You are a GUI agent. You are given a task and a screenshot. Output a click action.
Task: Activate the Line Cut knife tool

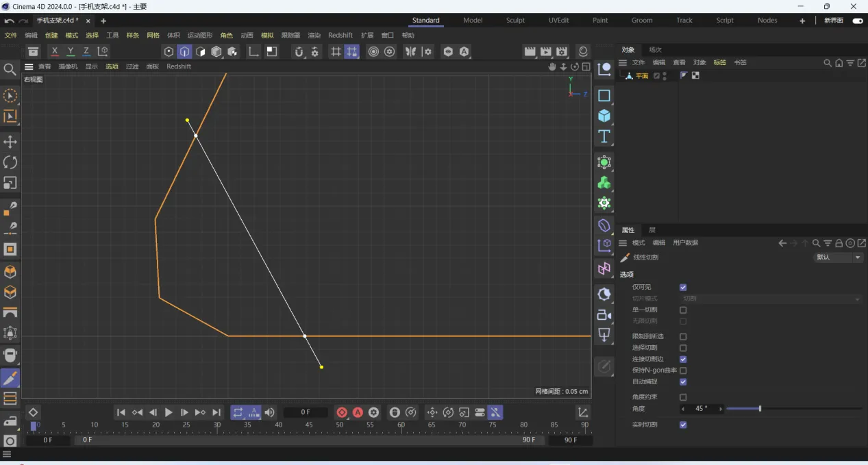(x=10, y=378)
